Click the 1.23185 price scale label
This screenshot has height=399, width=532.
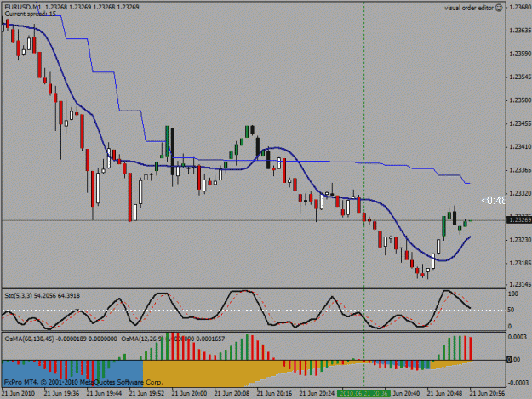[x=520, y=263]
